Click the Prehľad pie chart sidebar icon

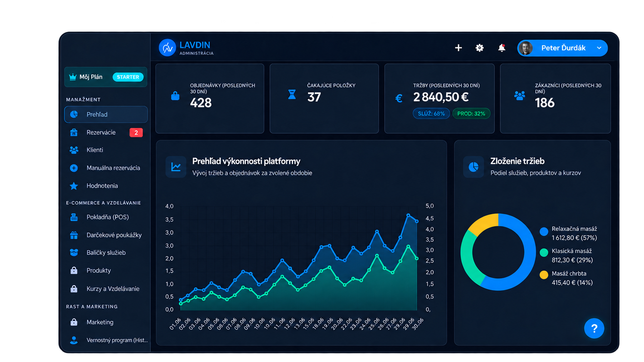[74, 114]
